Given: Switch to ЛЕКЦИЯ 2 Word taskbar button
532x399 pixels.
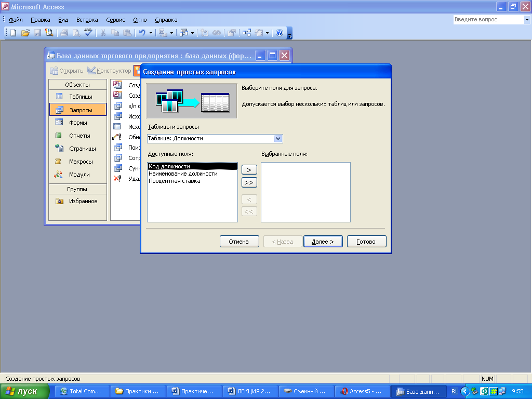Looking at the screenshot, I should [250, 392].
